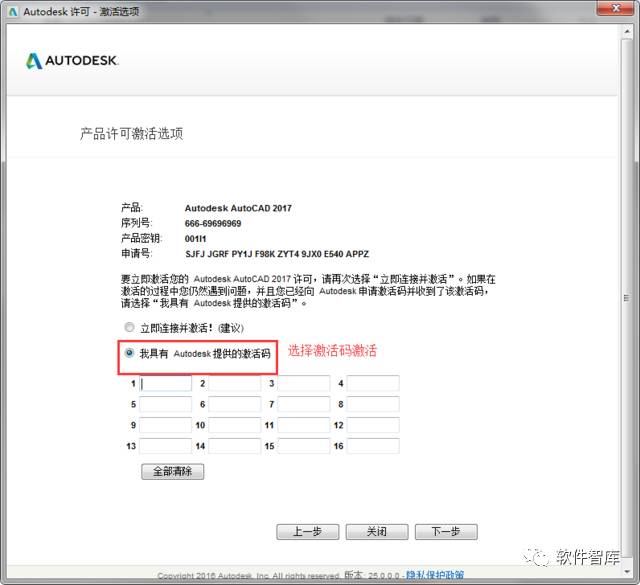Click the heading 产品许可激活选项
640x585 pixels.
point(131,133)
